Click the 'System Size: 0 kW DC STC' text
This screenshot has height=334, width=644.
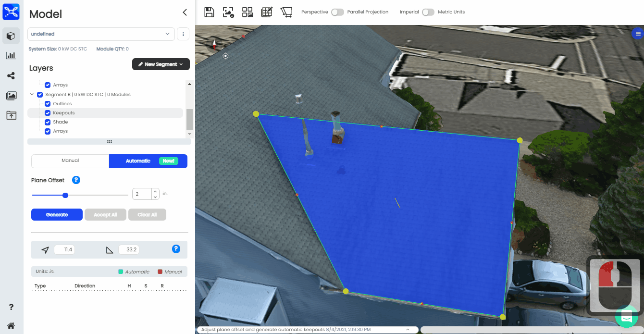58,49
